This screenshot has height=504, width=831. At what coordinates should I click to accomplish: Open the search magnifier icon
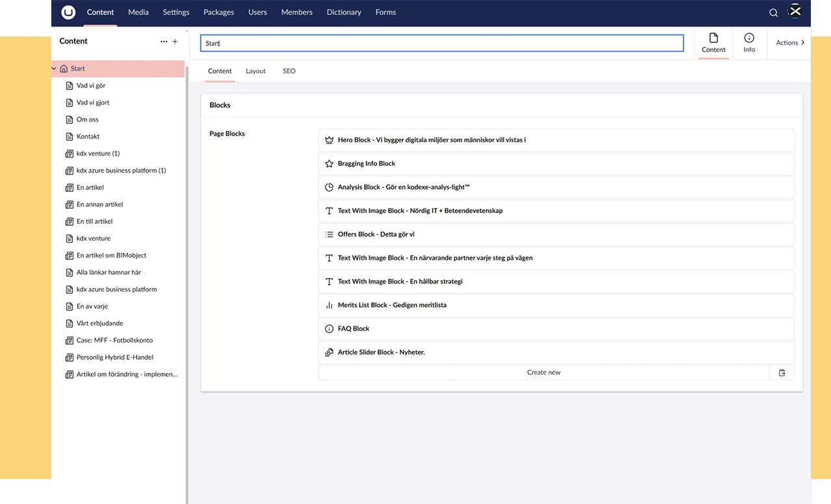(x=773, y=13)
